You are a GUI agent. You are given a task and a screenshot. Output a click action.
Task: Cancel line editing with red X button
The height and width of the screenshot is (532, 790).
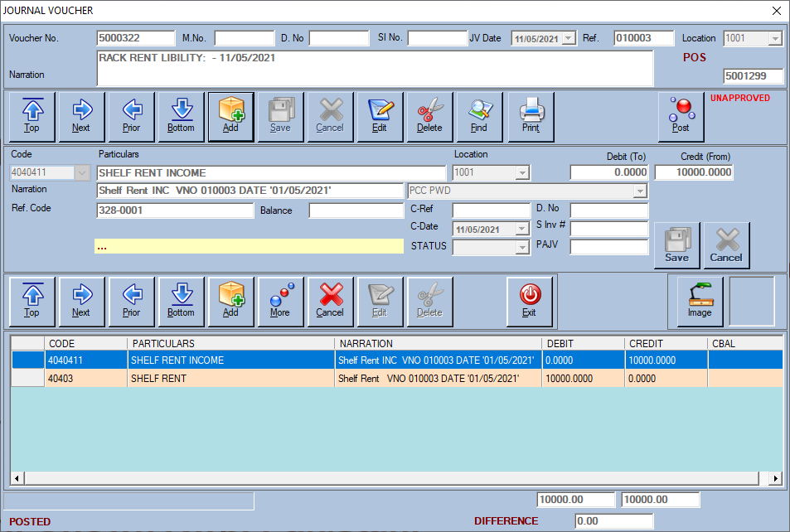coord(331,302)
